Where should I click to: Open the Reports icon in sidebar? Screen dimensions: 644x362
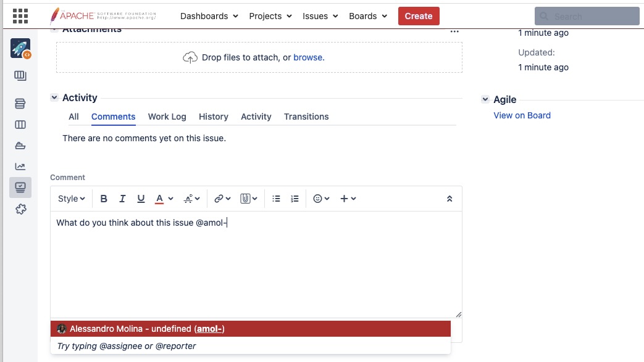(20, 167)
